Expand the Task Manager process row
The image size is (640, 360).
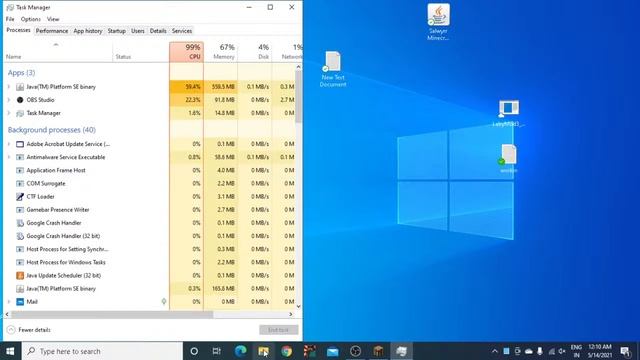pos(9,113)
